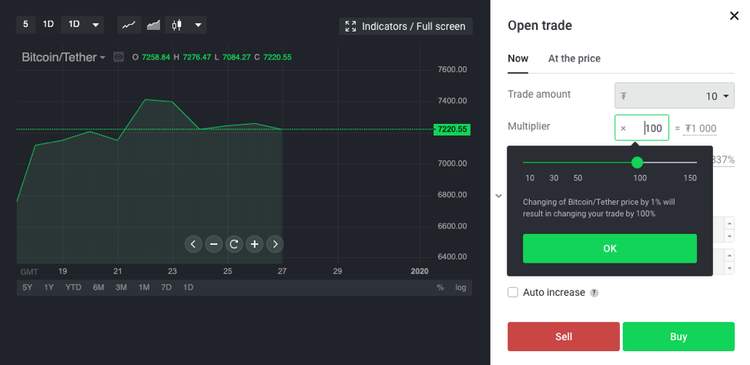Screen dimensions: 750x365
Task: Open the Trade amount dropdown
Action: (674, 96)
